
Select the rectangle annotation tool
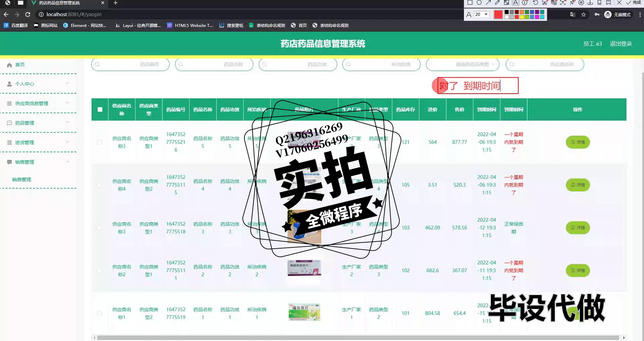pos(470,3)
